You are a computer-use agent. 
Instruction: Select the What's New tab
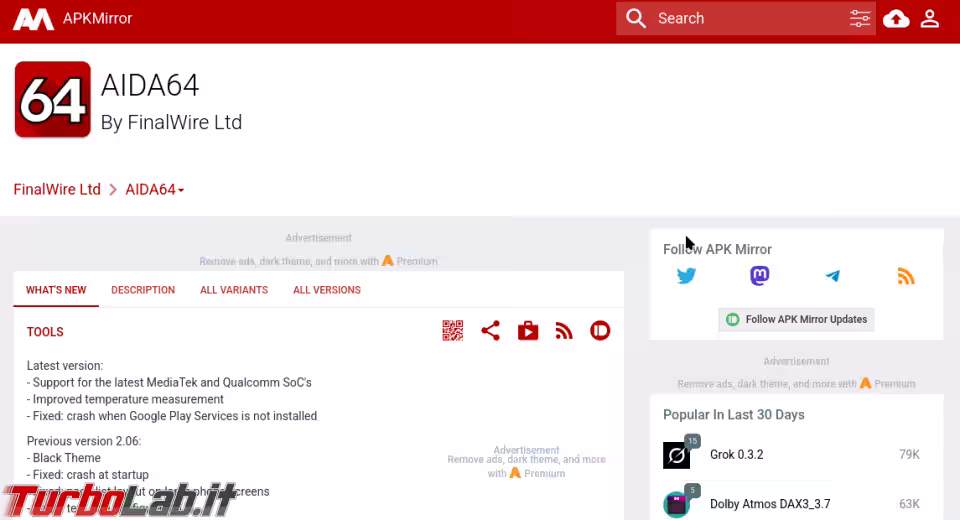(56, 290)
